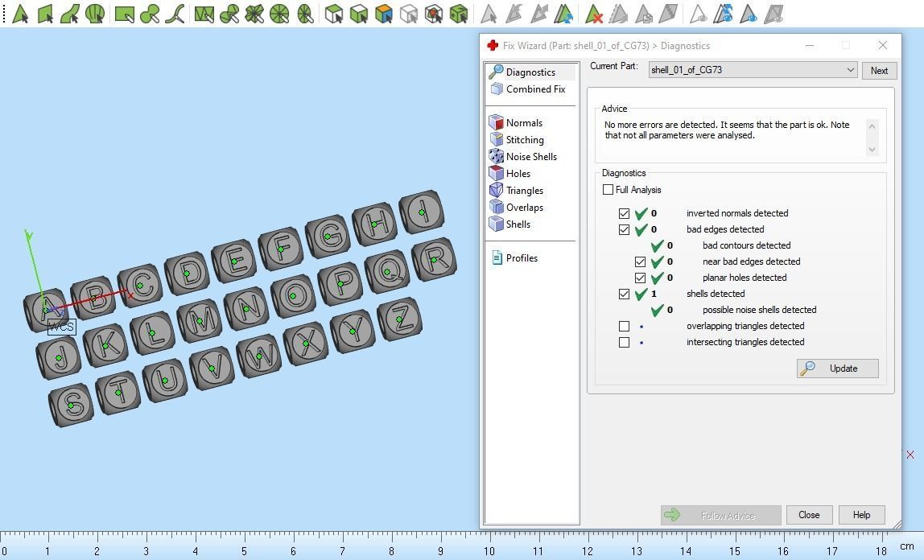This screenshot has height=560, width=924.
Task: Click the grey triangle cursor icon
Action: click(489, 14)
